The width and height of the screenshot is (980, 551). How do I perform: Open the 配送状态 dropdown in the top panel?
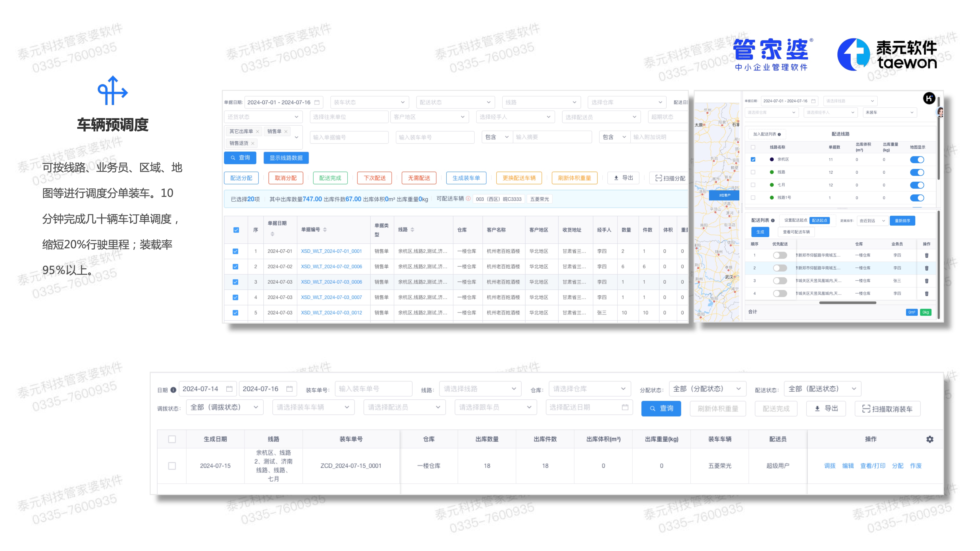(x=455, y=102)
